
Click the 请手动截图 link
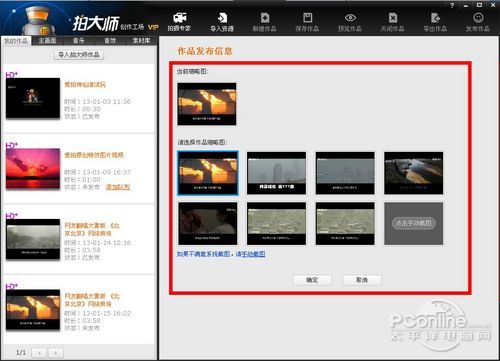(250, 254)
